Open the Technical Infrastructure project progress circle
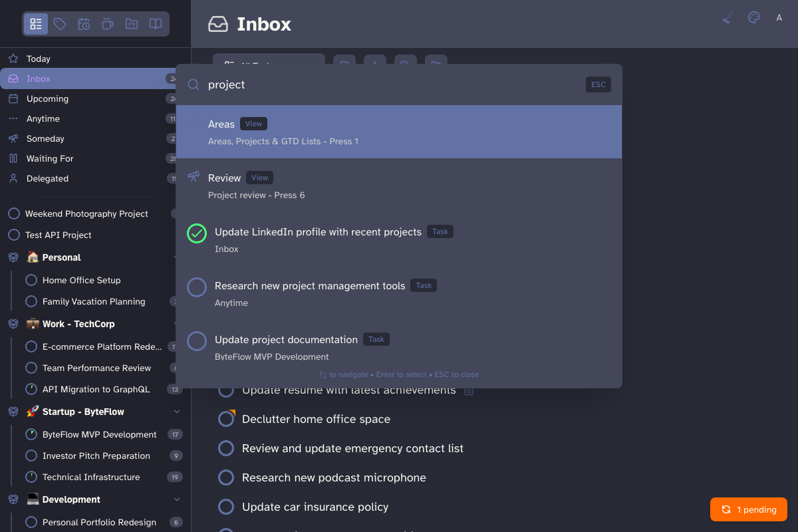 [31, 477]
